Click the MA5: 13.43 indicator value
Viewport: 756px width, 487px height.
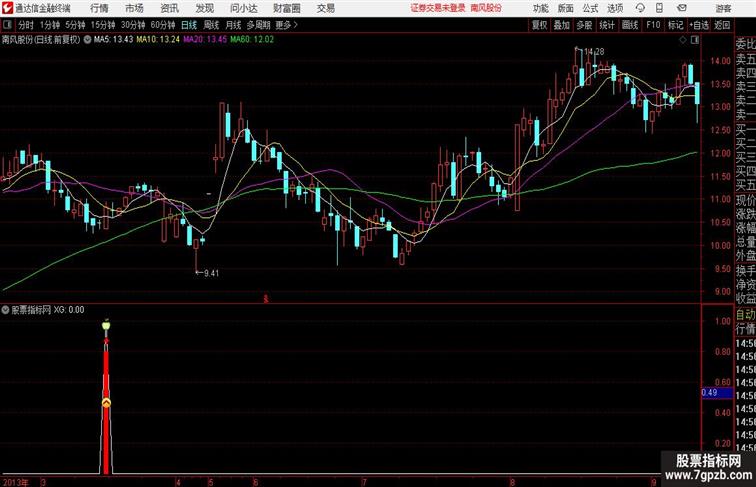[113, 40]
